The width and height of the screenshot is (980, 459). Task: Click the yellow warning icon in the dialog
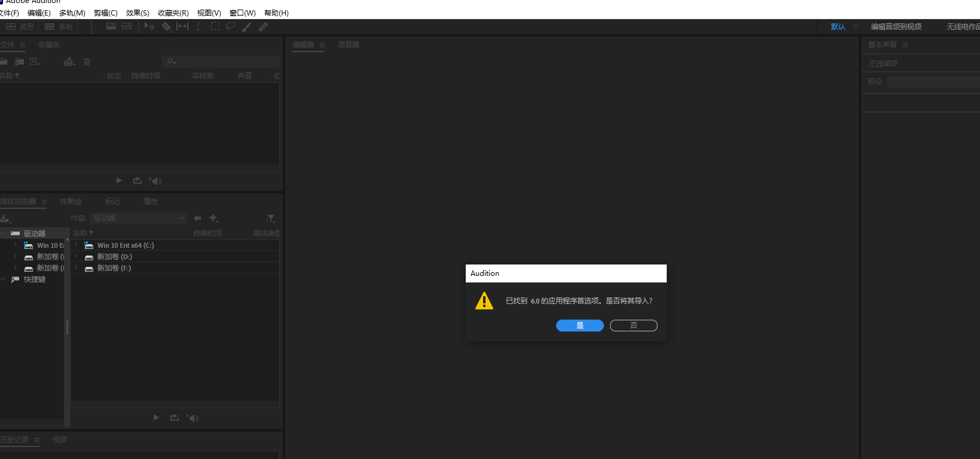tap(484, 300)
